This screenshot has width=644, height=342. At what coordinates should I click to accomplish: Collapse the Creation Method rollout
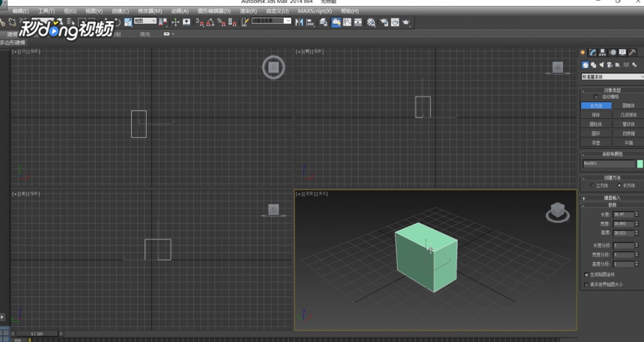pyautogui.click(x=613, y=178)
